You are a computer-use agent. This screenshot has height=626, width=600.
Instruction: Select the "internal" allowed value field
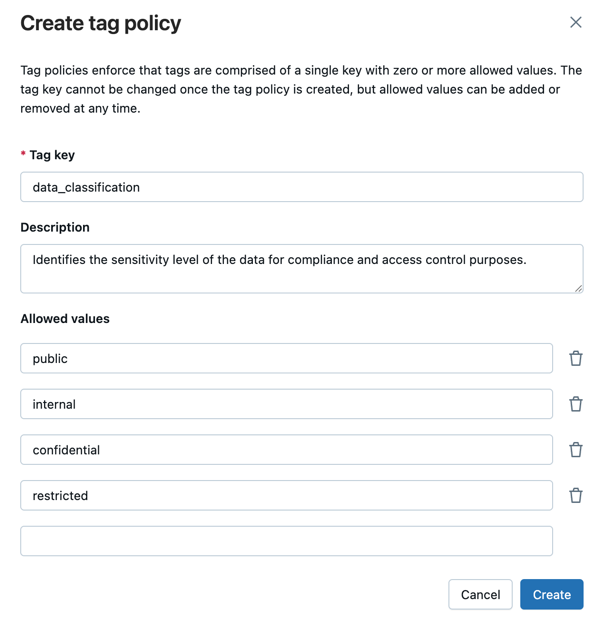286,404
